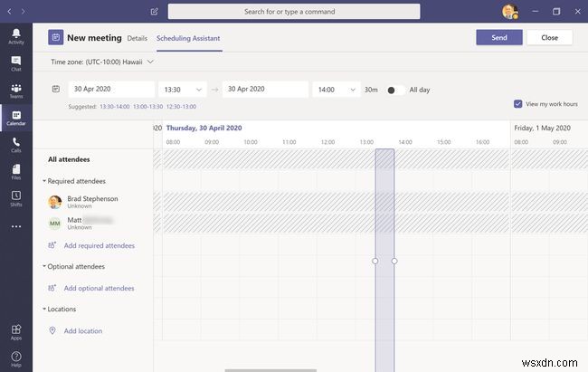Select Brad Stephenson attendee row

(93, 202)
